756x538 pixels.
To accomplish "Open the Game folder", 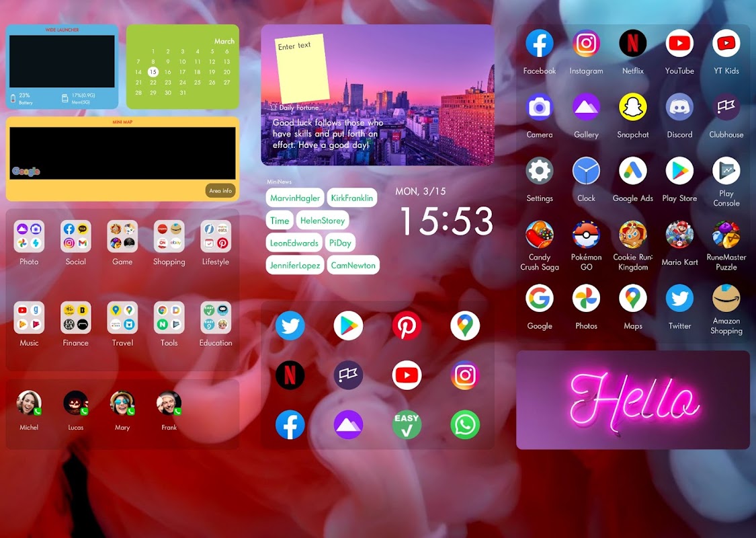I will tap(122, 237).
